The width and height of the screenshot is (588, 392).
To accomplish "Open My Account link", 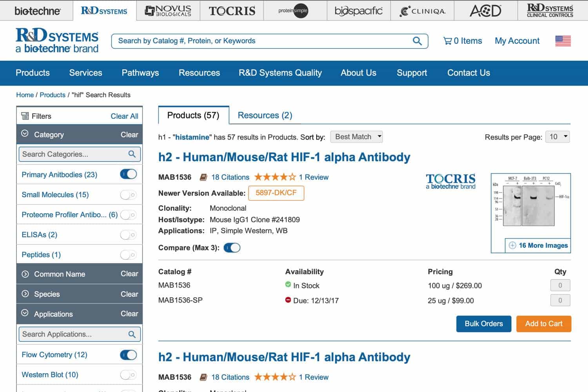I will 517,41.
